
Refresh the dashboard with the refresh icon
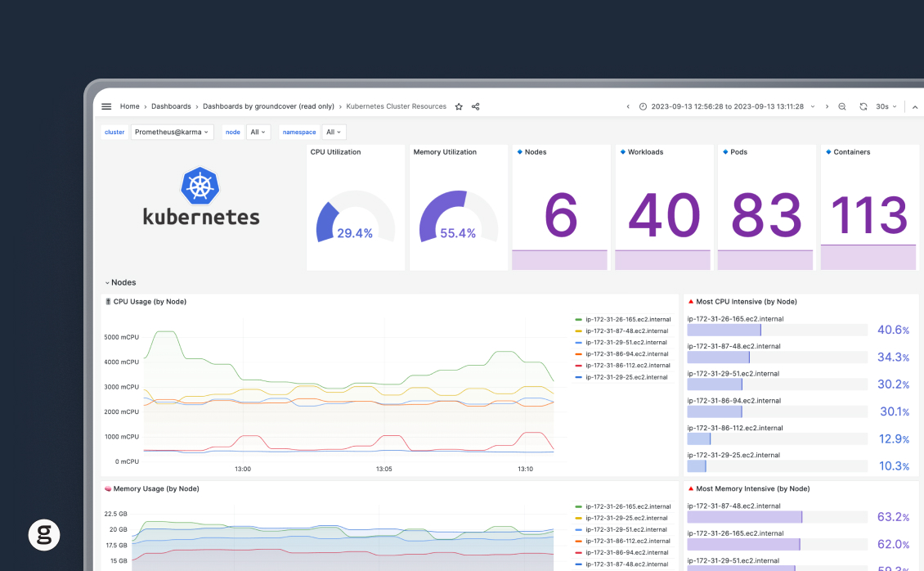pos(863,106)
